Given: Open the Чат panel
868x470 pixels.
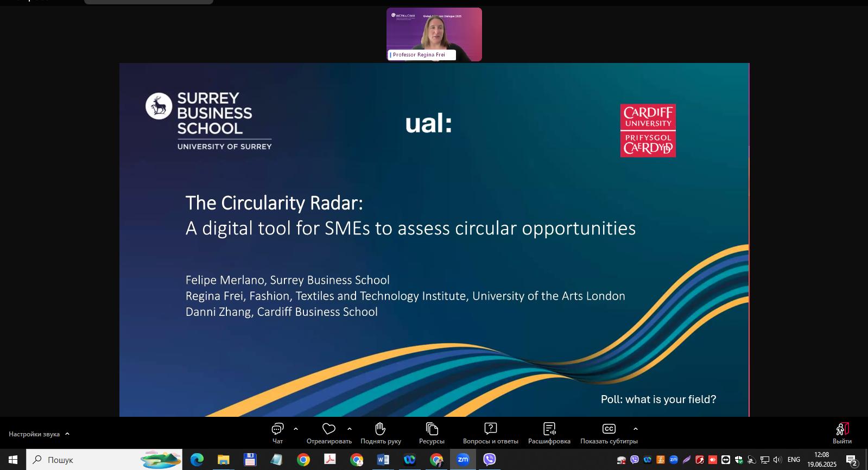Looking at the screenshot, I should point(277,433).
